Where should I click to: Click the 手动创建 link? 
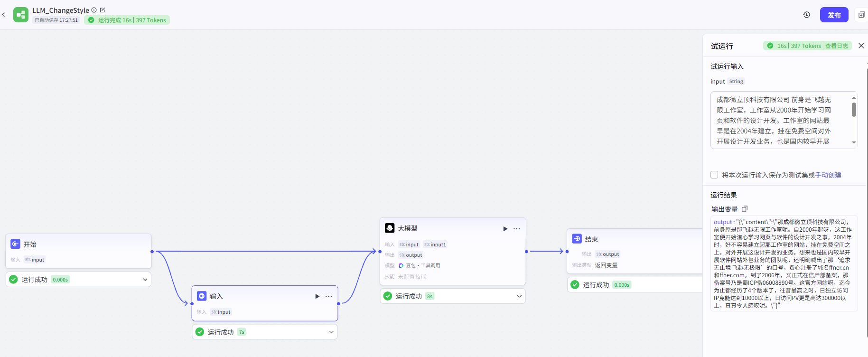point(828,175)
